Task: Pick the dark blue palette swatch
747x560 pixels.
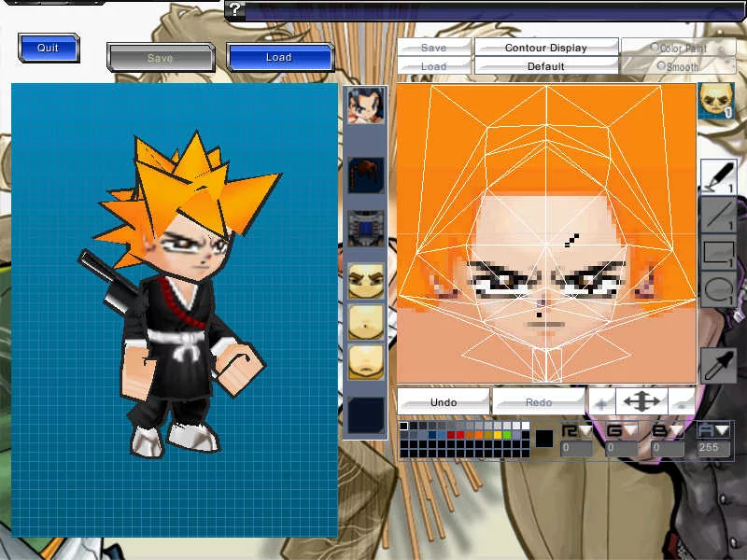Action: 432,435
